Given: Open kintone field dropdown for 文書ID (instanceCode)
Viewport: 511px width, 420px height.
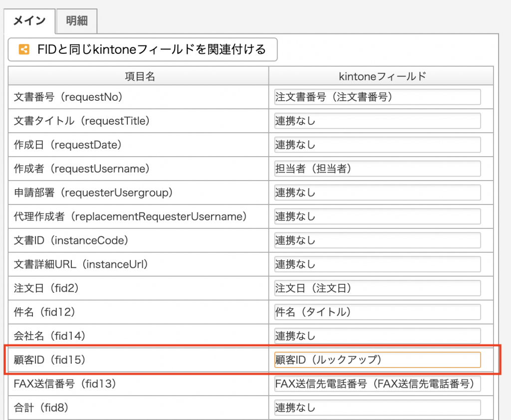Looking at the screenshot, I should 377,240.
